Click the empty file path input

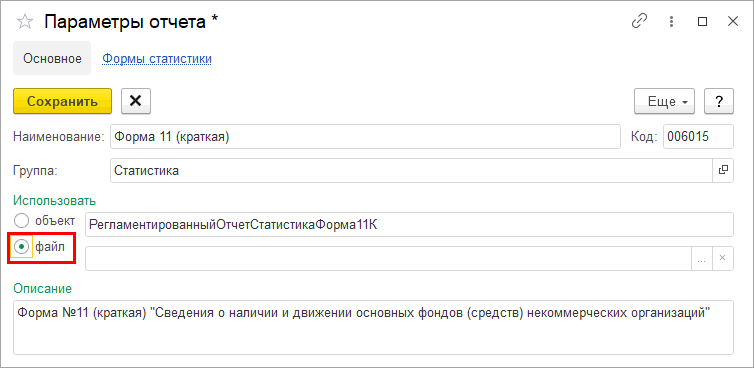pyautogui.click(x=389, y=258)
